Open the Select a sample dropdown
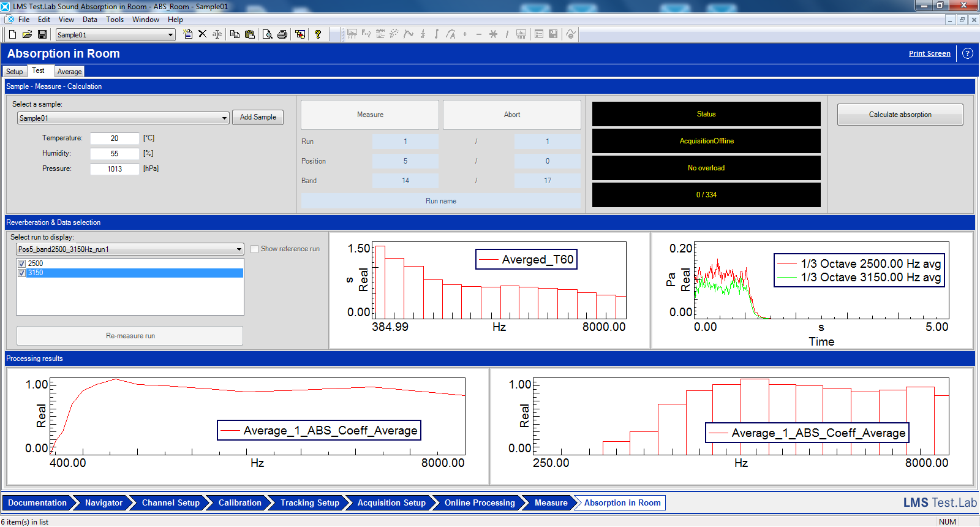980x527 pixels. click(225, 118)
